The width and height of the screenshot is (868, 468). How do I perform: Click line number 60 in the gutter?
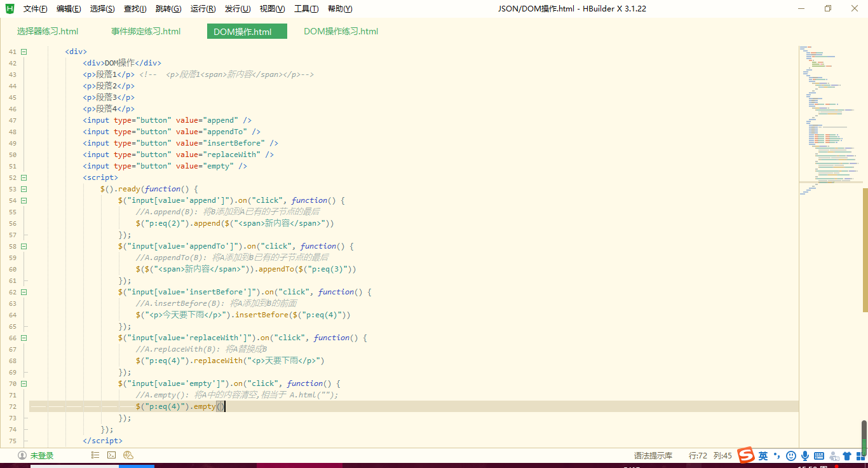[x=13, y=269]
